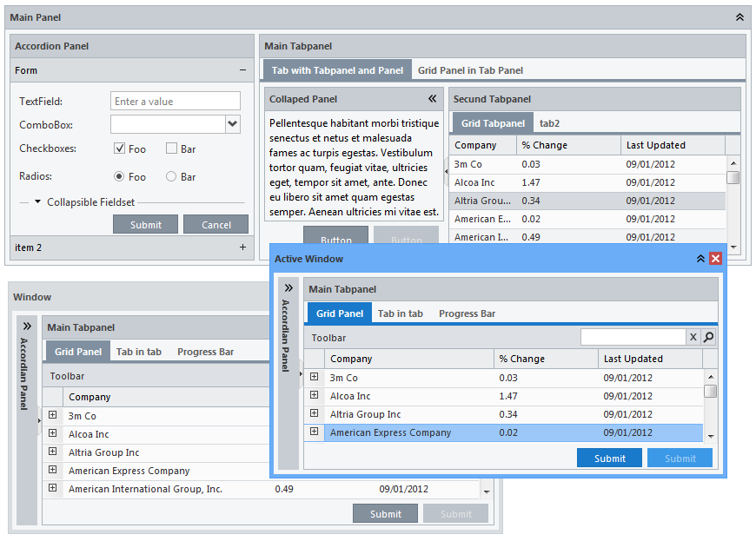Screen dimensions: 756x541
Task: Click Company column header in background Window
Action: tap(166, 397)
